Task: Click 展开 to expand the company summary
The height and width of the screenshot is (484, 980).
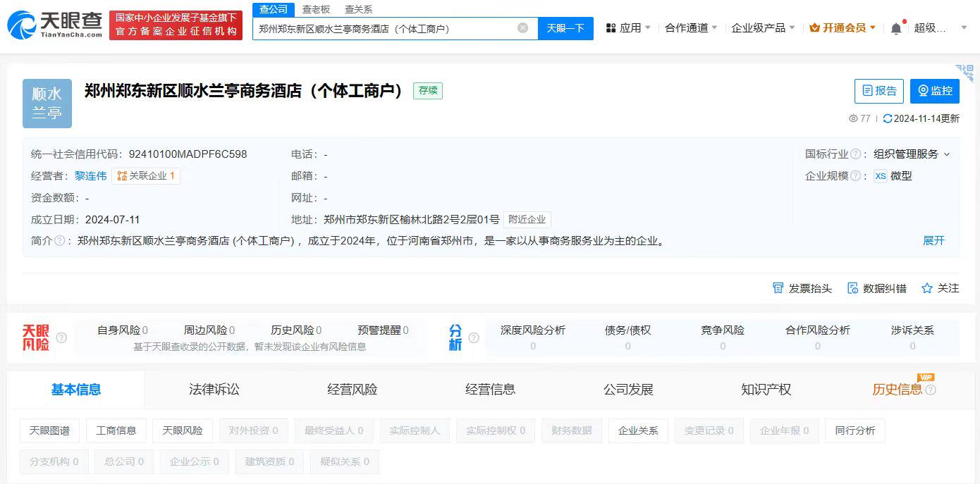Action: (x=933, y=240)
